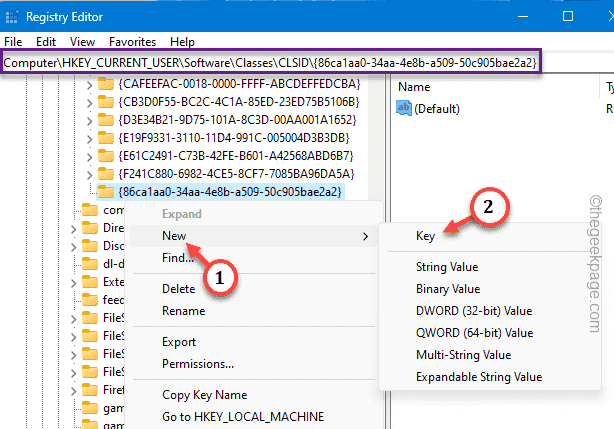Click the New submenu arrow chevron
Image resolution: width=614 pixels, height=429 pixels.
tap(365, 236)
